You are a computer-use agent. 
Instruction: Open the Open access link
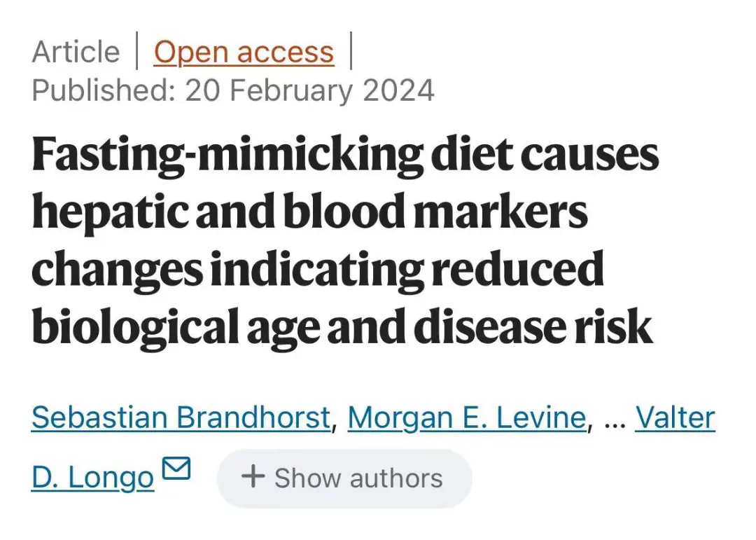(244, 53)
